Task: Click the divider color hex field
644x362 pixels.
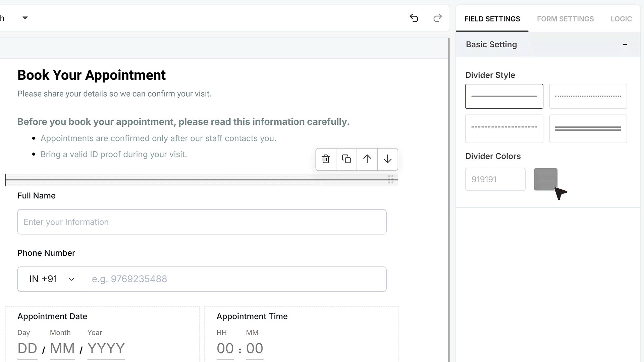Action: tap(495, 179)
